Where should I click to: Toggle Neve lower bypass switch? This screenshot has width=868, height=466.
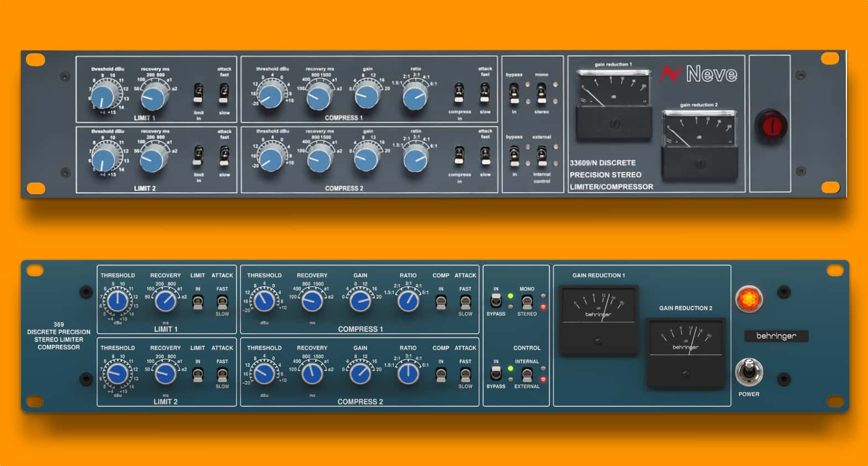tap(514, 156)
